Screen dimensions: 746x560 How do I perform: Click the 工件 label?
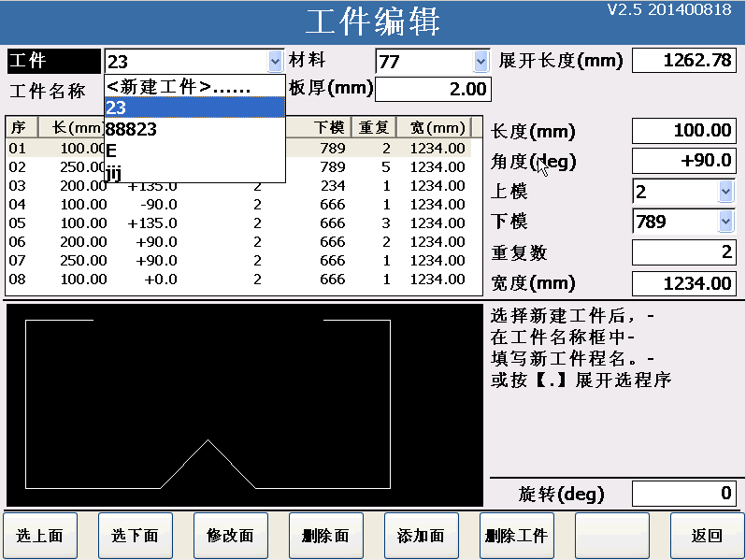coord(54,61)
